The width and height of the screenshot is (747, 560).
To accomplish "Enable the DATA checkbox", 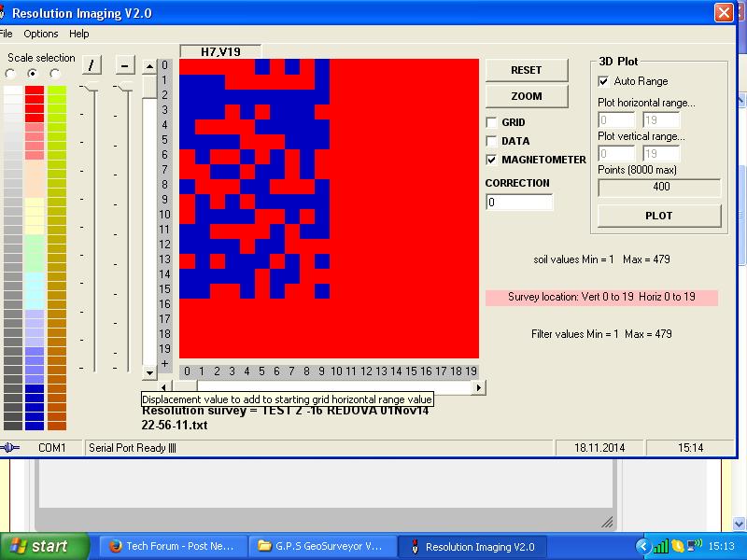I will (x=491, y=141).
